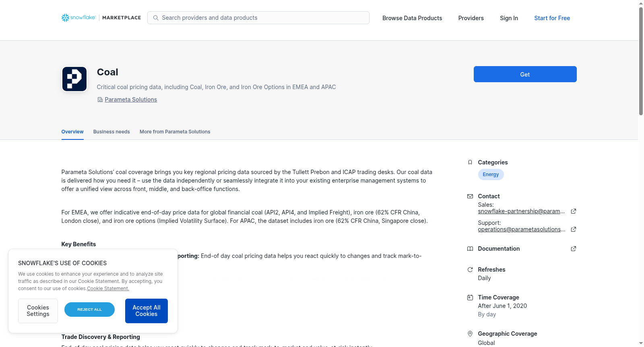
Task: Open the Documentation link text
Action: click(499, 249)
